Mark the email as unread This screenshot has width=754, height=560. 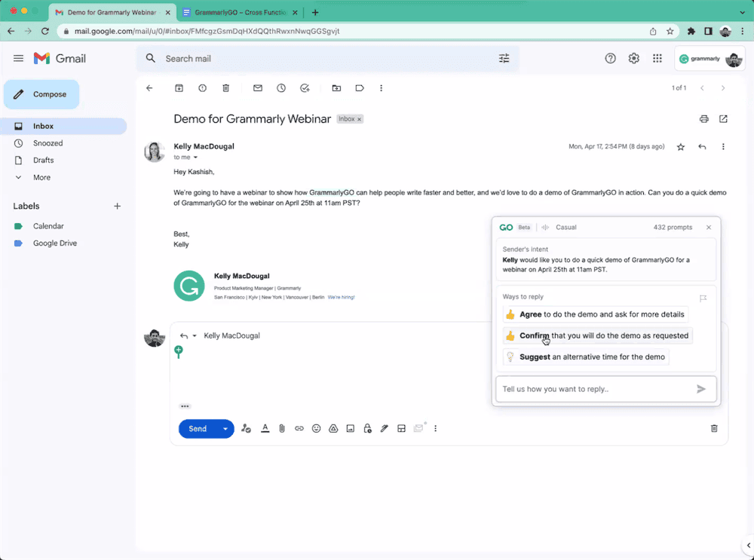tap(258, 88)
